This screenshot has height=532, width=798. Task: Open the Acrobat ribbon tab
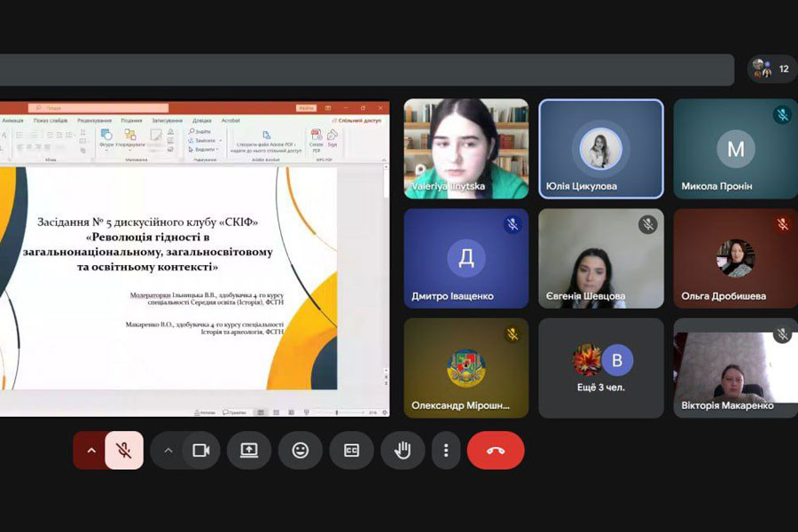point(231,121)
